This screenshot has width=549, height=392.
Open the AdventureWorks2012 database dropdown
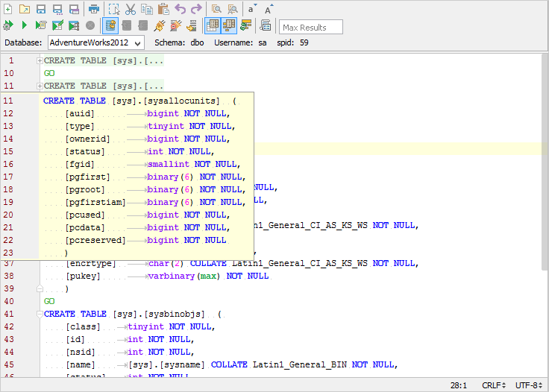[96, 43]
